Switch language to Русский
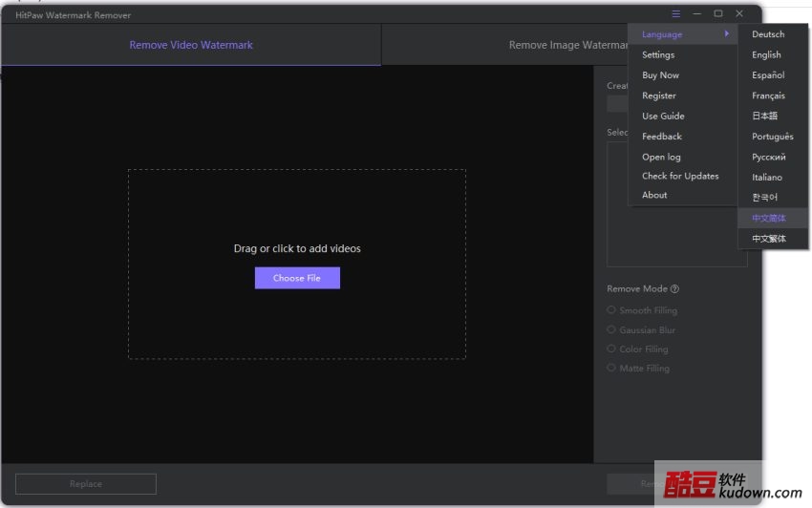This screenshot has width=812, height=508. 773,157
